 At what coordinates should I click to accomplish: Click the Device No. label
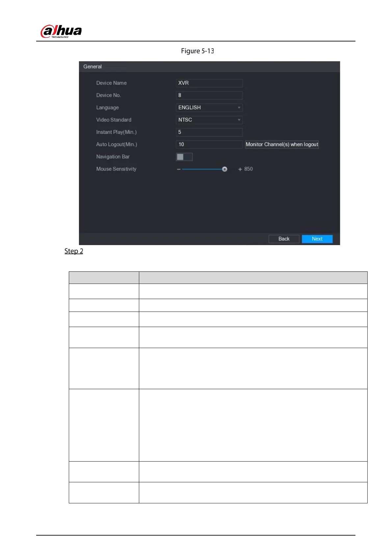click(109, 95)
